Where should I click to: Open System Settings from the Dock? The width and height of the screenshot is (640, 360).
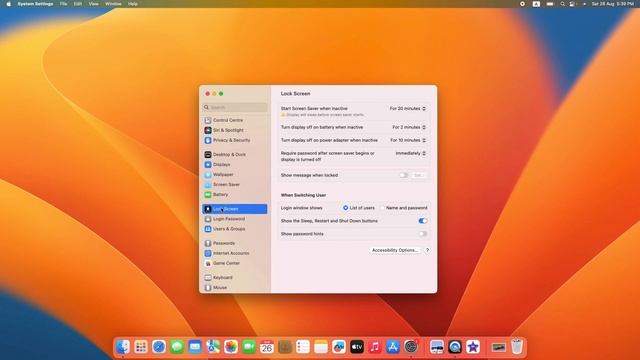point(411,347)
